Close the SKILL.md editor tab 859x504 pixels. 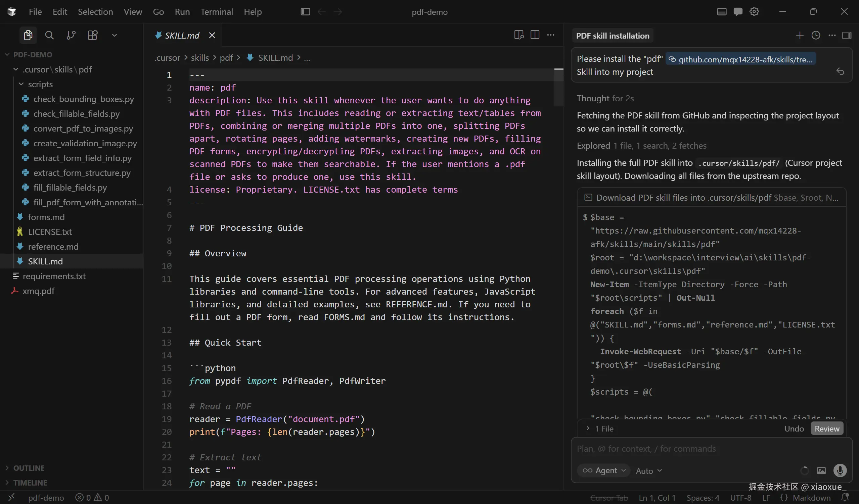(x=212, y=36)
